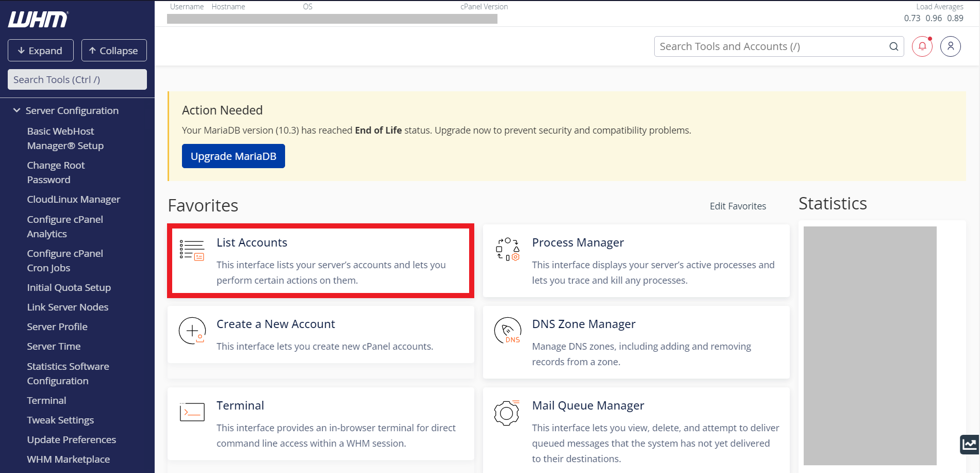Open the Mail Queue Manager title
Viewport: 980px width, 473px height.
(588, 405)
